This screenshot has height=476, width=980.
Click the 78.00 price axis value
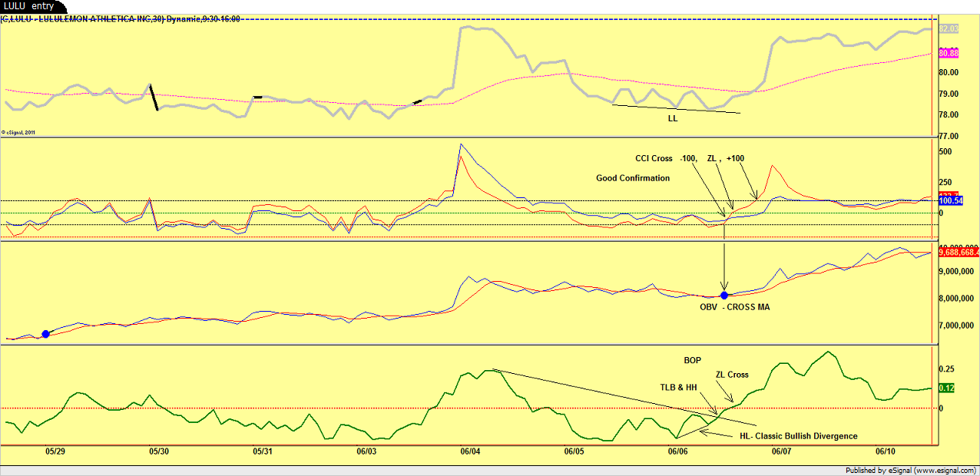tap(949, 114)
